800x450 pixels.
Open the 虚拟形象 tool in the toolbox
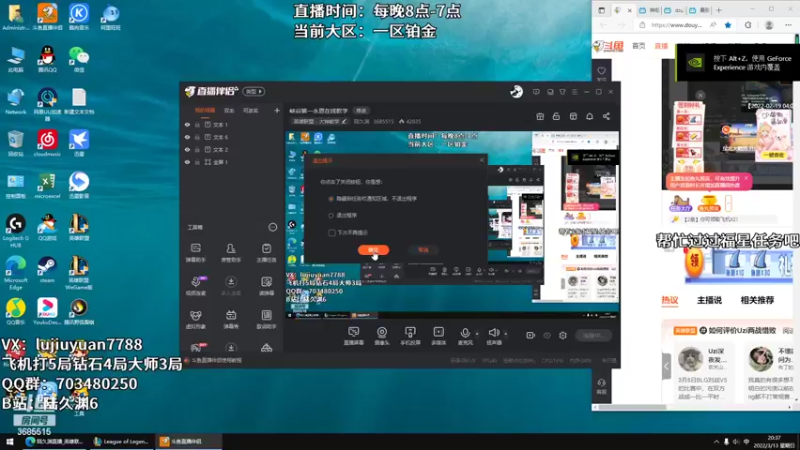click(195, 320)
